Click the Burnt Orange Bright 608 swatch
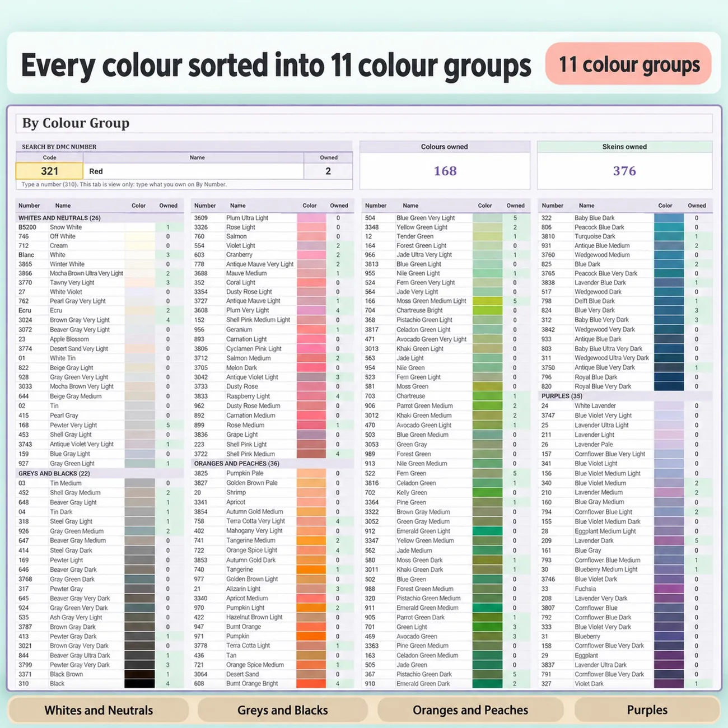Image resolution: width=728 pixels, height=728 pixels. click(x=311, y=684)
